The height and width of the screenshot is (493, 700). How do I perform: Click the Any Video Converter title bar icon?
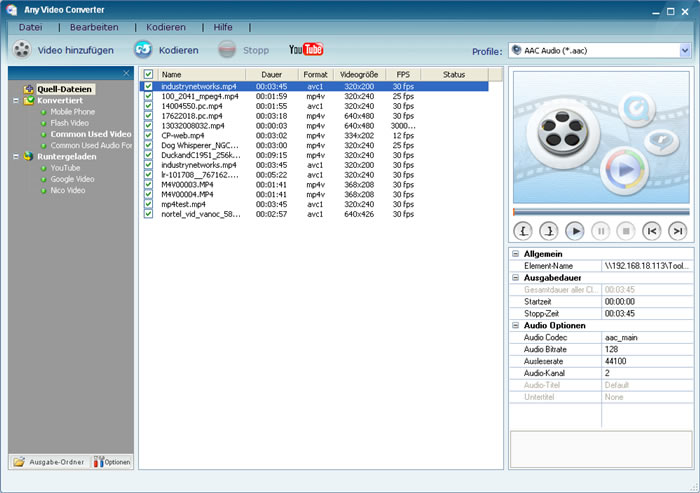[12, 10]
